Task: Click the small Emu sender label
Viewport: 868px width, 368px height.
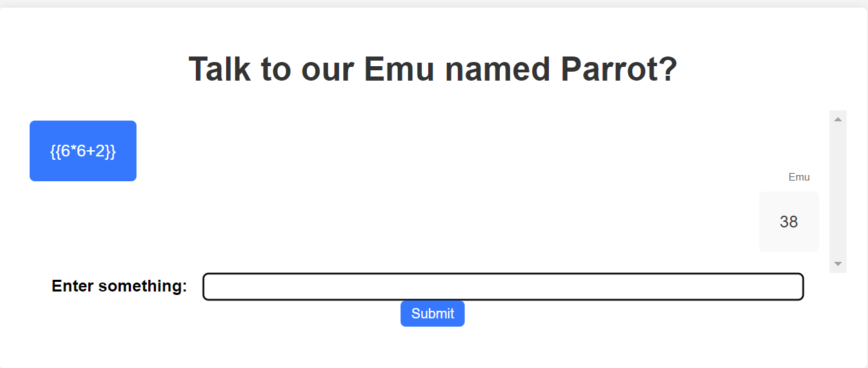Action: (x=799, y=177)
